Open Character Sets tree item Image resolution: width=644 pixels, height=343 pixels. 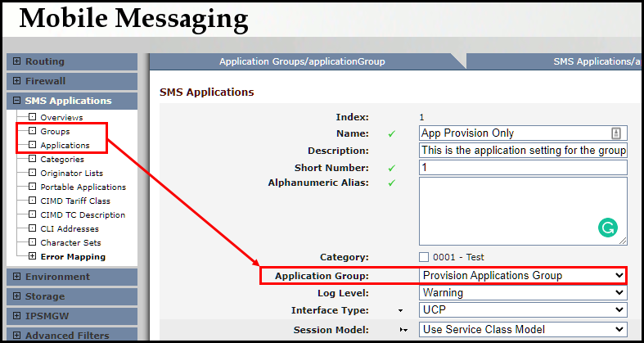point(70,243)
